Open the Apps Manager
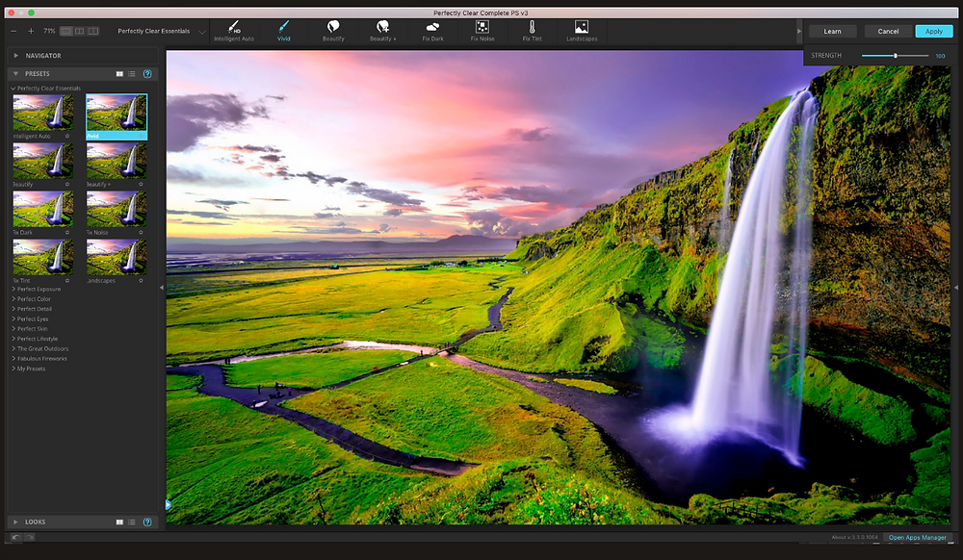This screenshot has width=963, height=560. click(x=918, y=537)
